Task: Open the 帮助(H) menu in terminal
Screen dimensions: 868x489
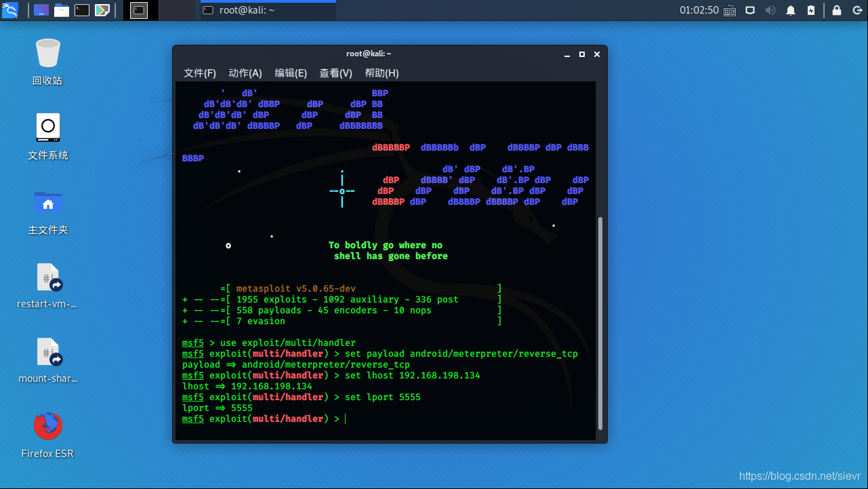Action: 381,73
